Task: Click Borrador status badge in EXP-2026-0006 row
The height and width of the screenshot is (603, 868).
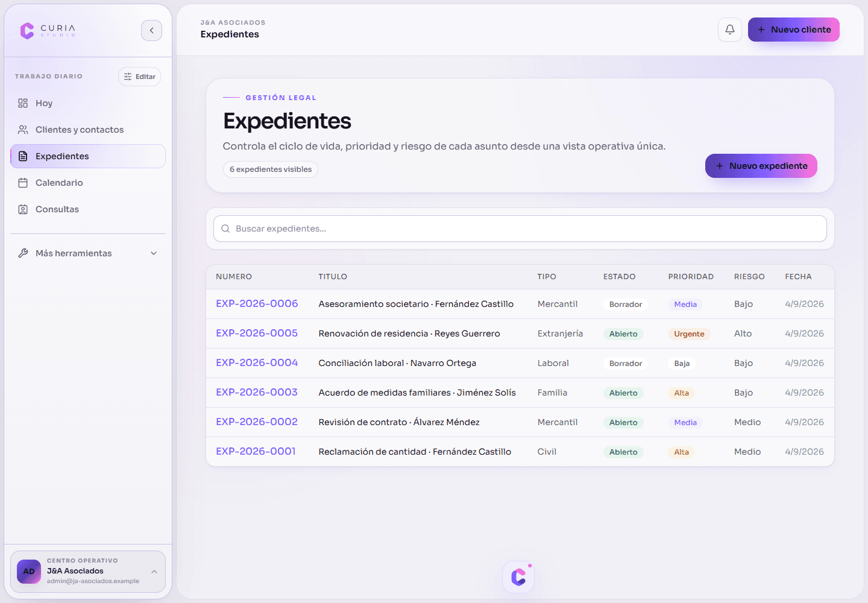Action: (626, 305)
